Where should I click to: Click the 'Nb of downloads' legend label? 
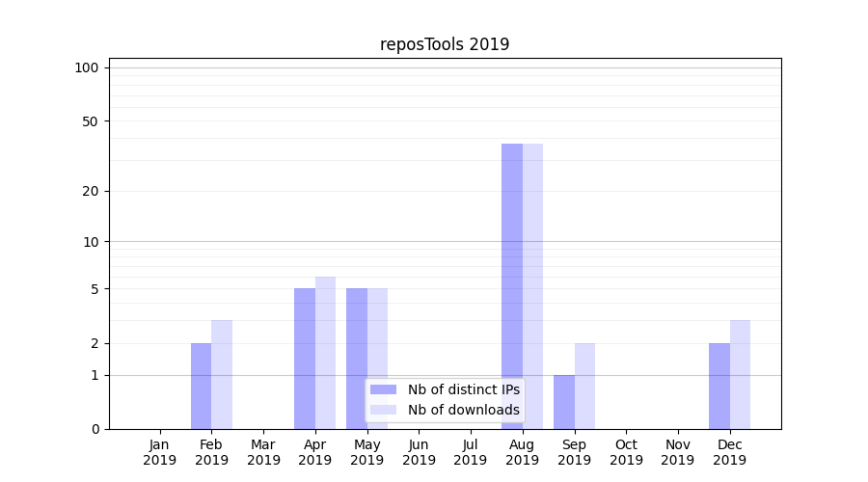463,410
